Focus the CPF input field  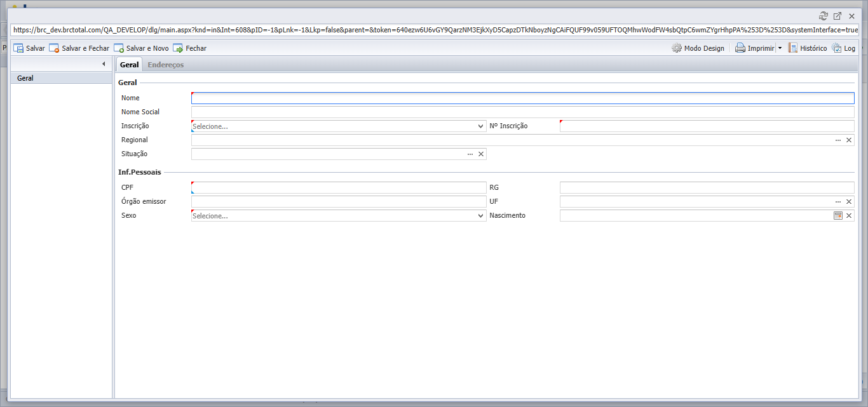(339, 188)
